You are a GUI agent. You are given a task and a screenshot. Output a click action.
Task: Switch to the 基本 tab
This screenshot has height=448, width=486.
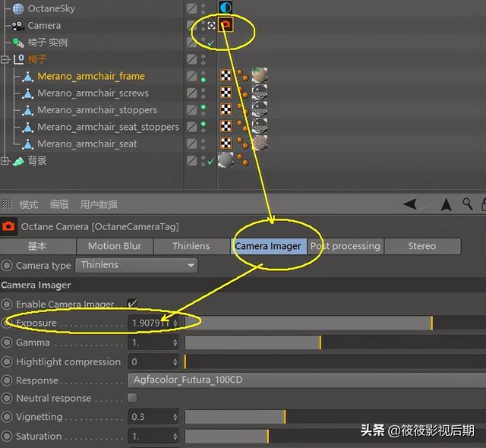coord(37,246)
